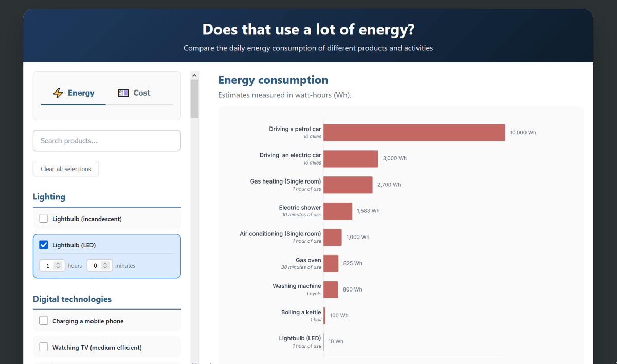Click the Driving an electric car bar
Image resolution: width=617 pixels, height=364 pixels.
click(351, 159)
